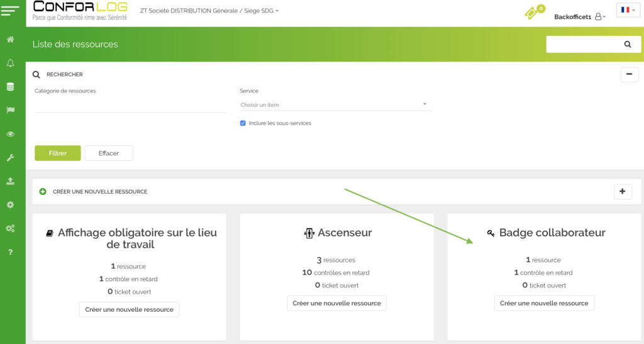
Task: Open the Service 'Choisir un item' dropdown
Action: (x=334, y=104)
